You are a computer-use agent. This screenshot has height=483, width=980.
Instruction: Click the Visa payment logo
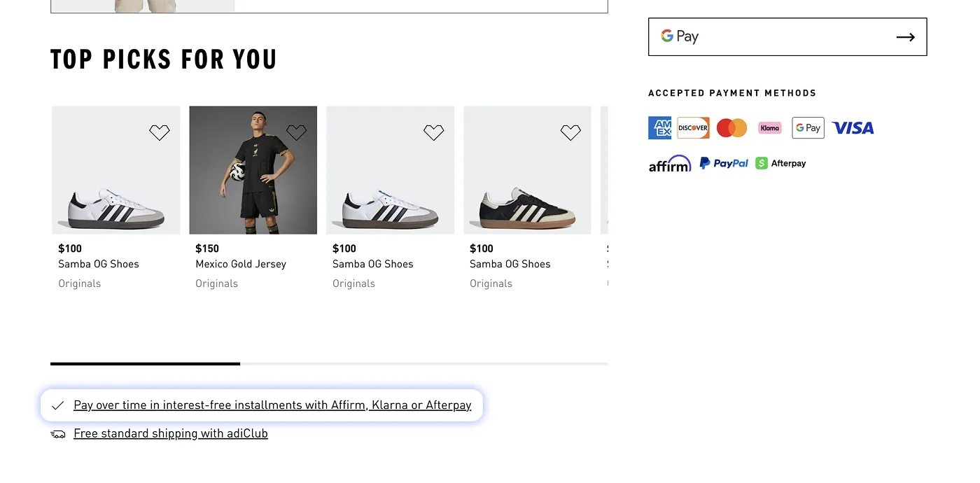click(x=853, y=127)
